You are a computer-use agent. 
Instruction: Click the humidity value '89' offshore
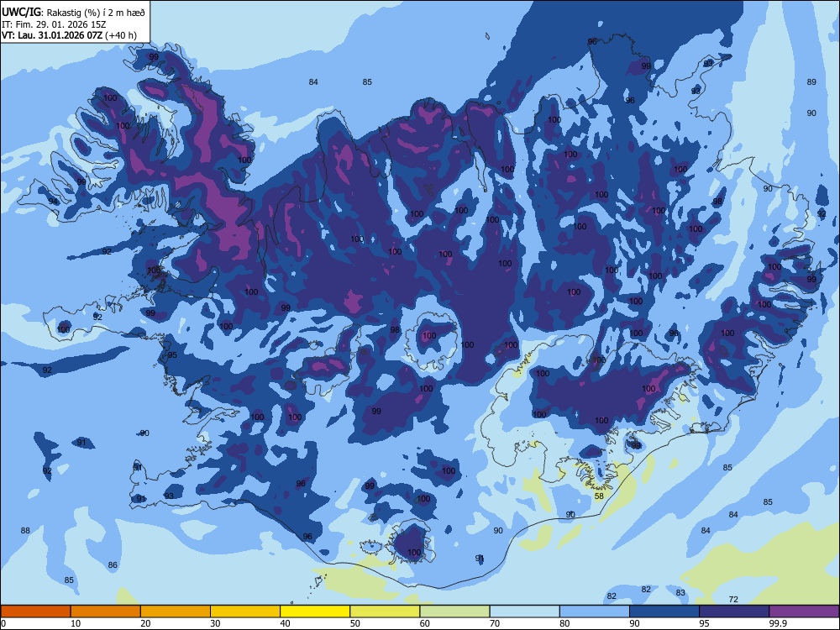pyautogui.click(x=811, y=82)
